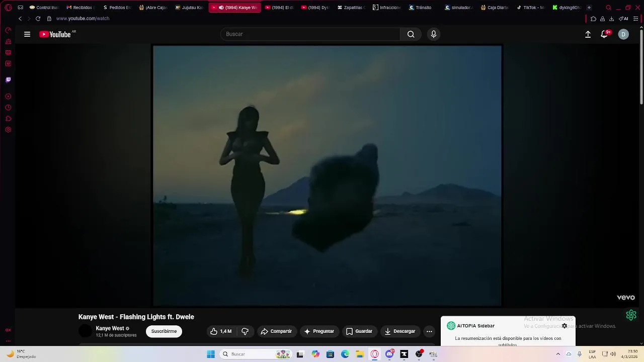Dislike the video
The height and width of the screenshot is (362, 644).
click(x=245, y=331)
